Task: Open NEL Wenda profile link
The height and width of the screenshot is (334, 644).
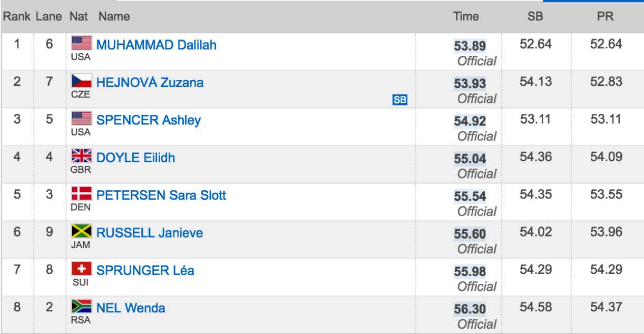Action: [131, 308]
